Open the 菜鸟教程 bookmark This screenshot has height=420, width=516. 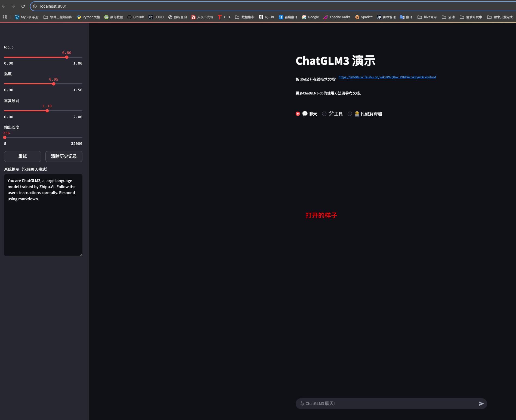coord(113,17)
